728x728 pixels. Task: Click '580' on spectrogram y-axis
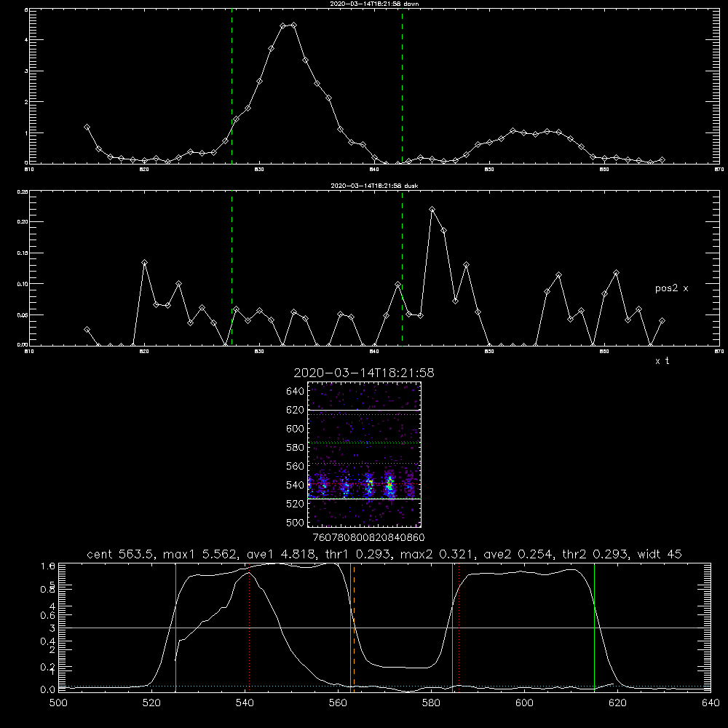pyautogui.click(x=295, y=448)
